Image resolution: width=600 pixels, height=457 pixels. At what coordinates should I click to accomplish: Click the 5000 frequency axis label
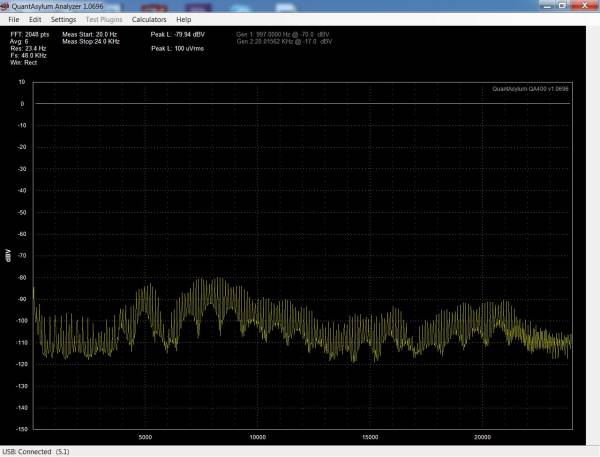tap(145, 437)
